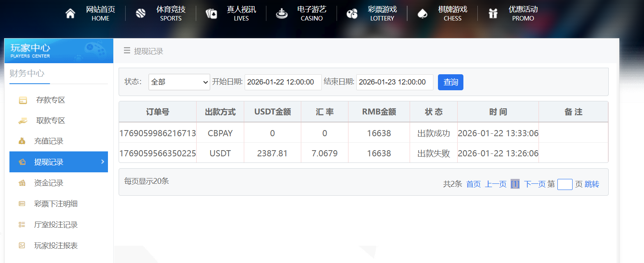The width and height of the screenshot is (644, 263).
Task: Click the Lottery balls icon
Action: (352, 14)
